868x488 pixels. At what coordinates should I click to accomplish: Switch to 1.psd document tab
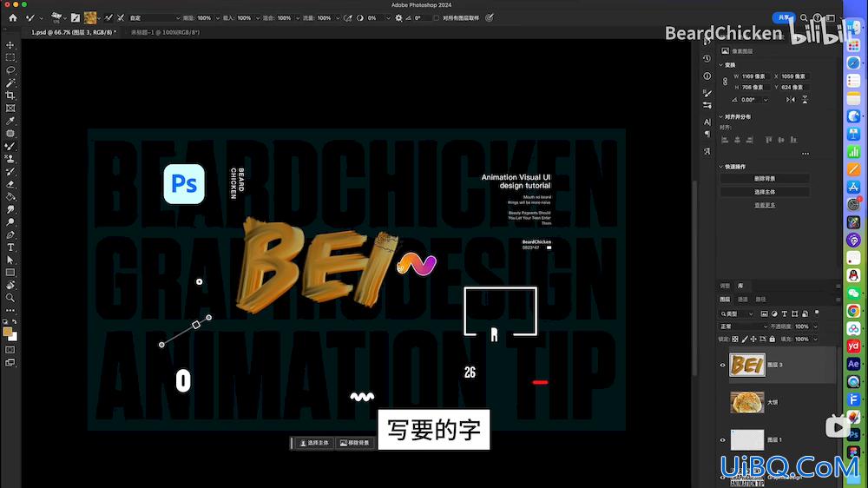(x=74, y=32)
